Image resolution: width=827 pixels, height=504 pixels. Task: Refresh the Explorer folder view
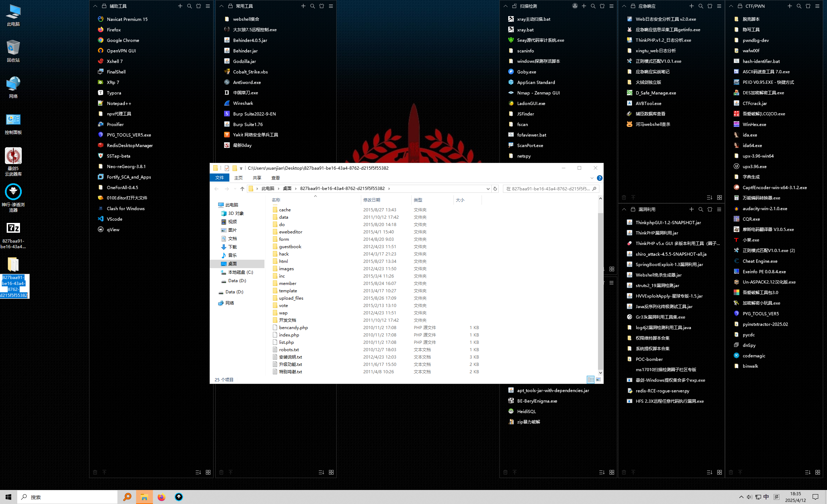point(495,189)
